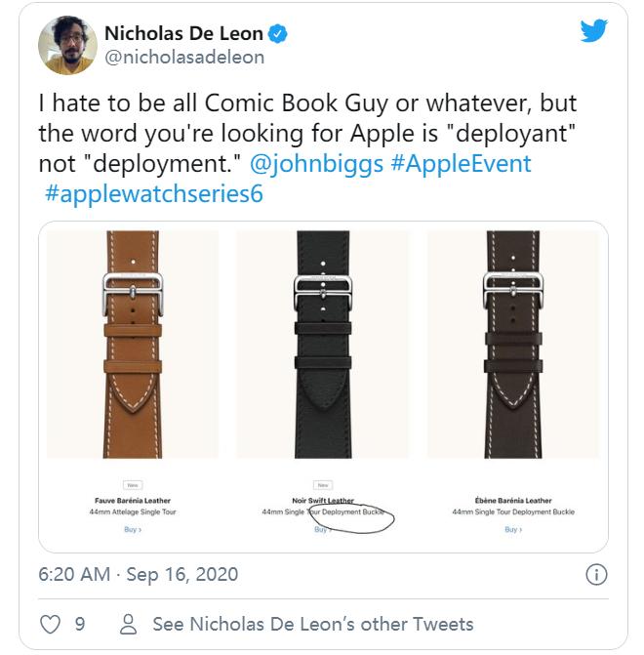Image resolution: width=644 pixels, height=655 pixels.
Task: Click the Twitter bird logo
Action: tap(593, 30)
